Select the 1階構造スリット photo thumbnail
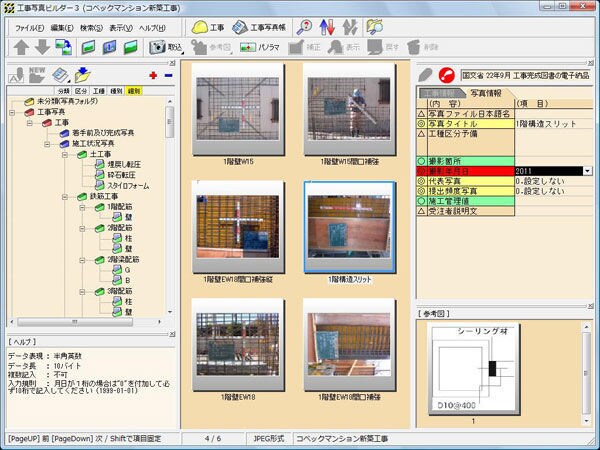 [x=349, y=227]
